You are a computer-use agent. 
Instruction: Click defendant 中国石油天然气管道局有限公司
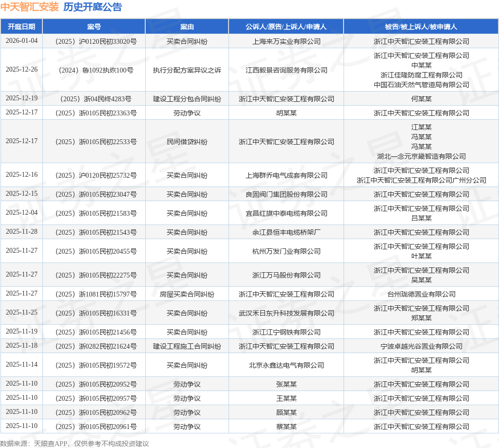click(x=422, y=85)
